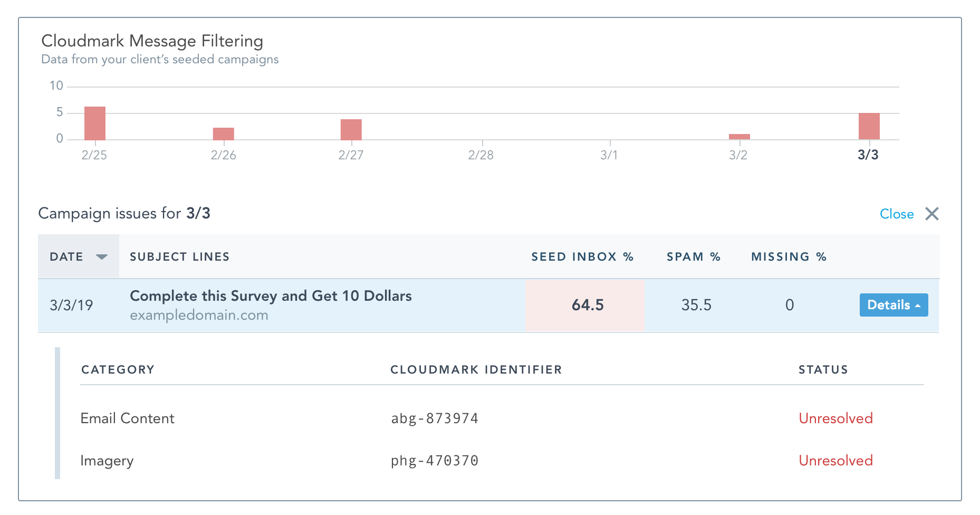Select the 3/3 bar in the chart
980x515 pixels.
point(869,126)
